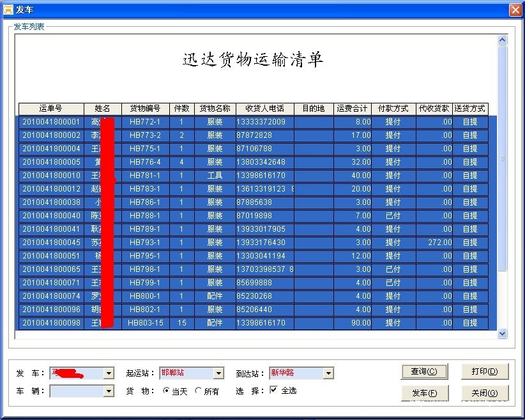Viewport: 525px width, 420px height.
Task: Select the row with cargo code HB803-15
Action: click(x=145, y=323)
